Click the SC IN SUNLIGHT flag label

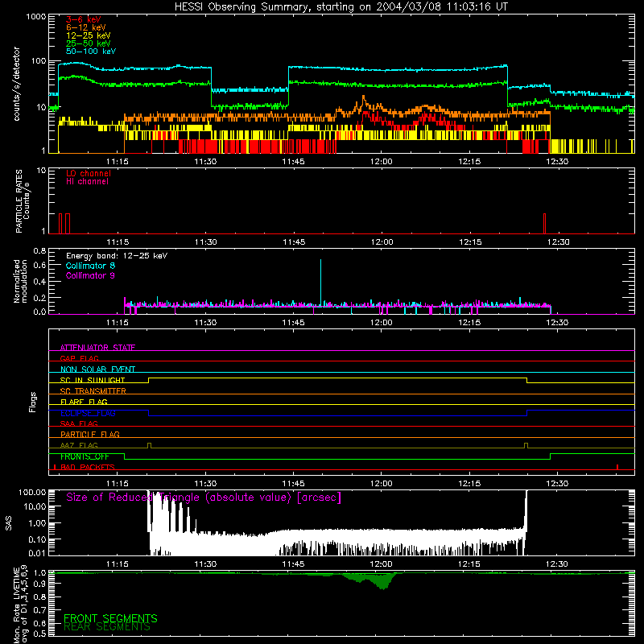[x=93, y=380]
